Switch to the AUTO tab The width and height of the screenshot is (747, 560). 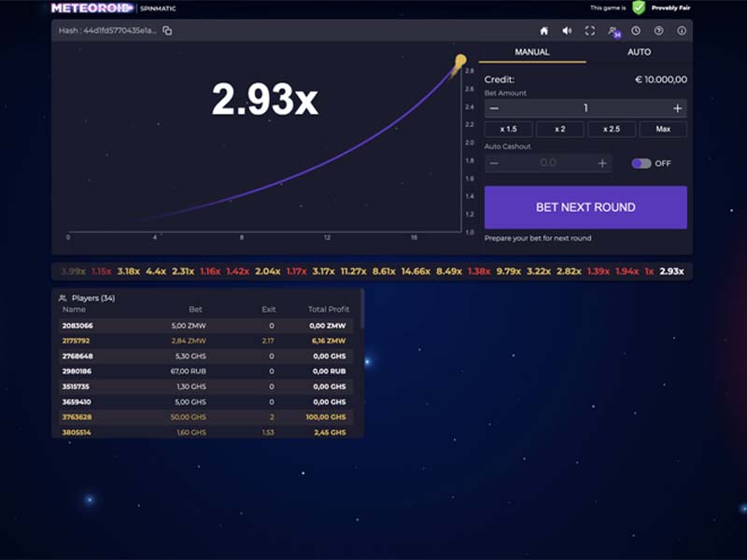[639, 52]
